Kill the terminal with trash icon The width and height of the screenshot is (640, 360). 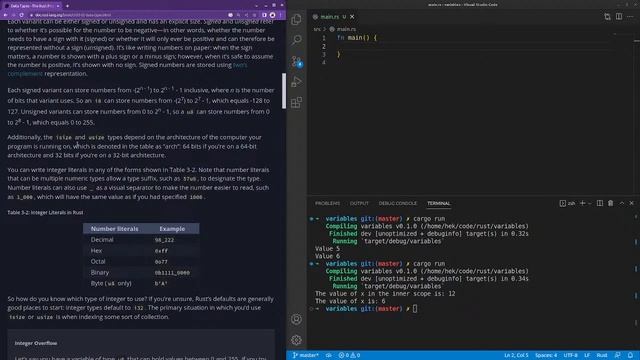[611, 203]
